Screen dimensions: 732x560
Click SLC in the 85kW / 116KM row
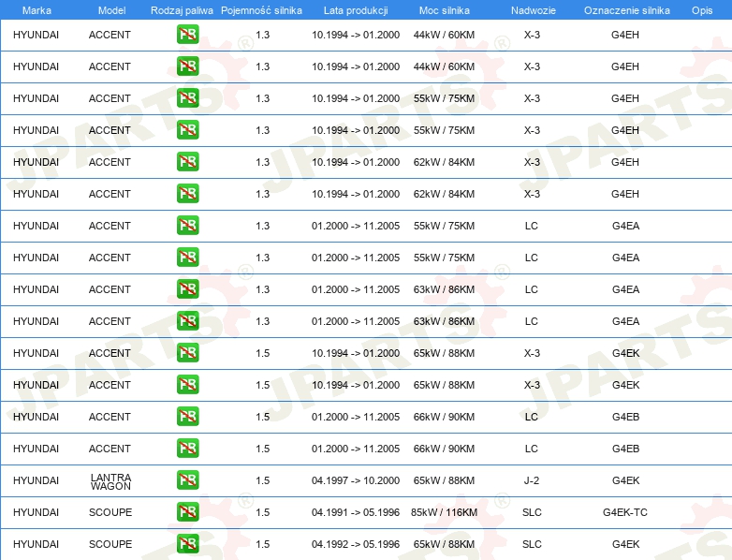pyautogui.click(x=532, y=512)
